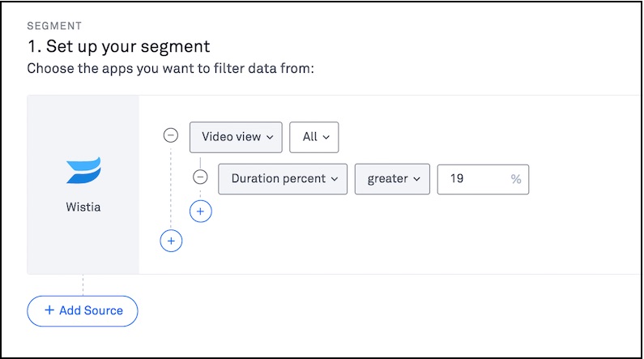Click the Wistia source label
The height and width of the screenshot is (359, 644).
click(83, 207)
